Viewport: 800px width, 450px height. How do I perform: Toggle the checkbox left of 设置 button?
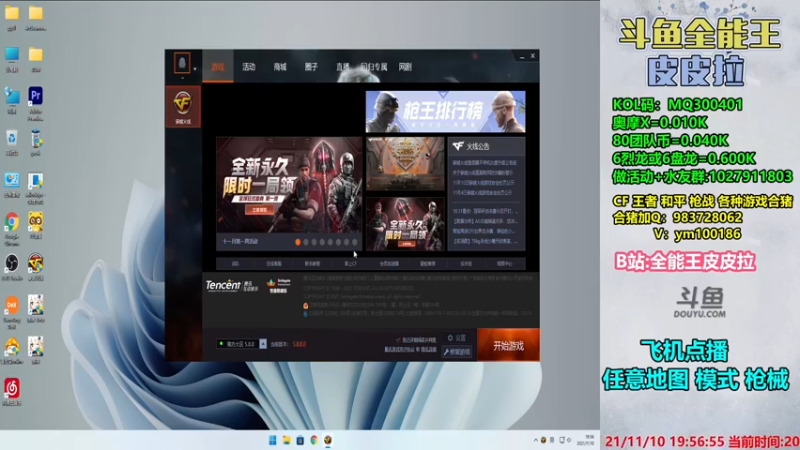398,340
